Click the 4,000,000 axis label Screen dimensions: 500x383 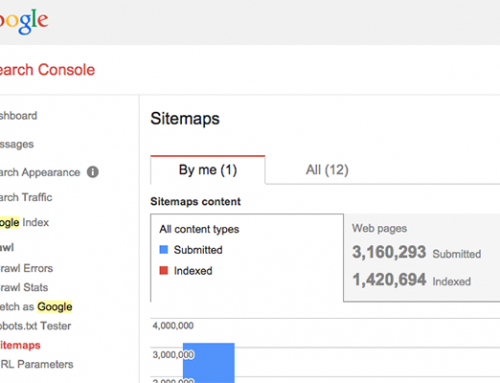[x=173, y=326]
